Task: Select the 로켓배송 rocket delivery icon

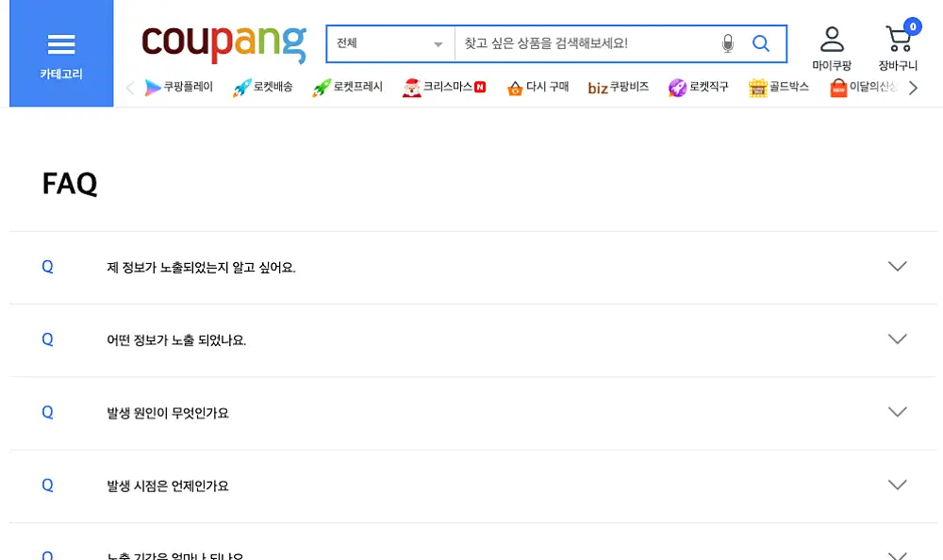Action: (x=240, y=87)
